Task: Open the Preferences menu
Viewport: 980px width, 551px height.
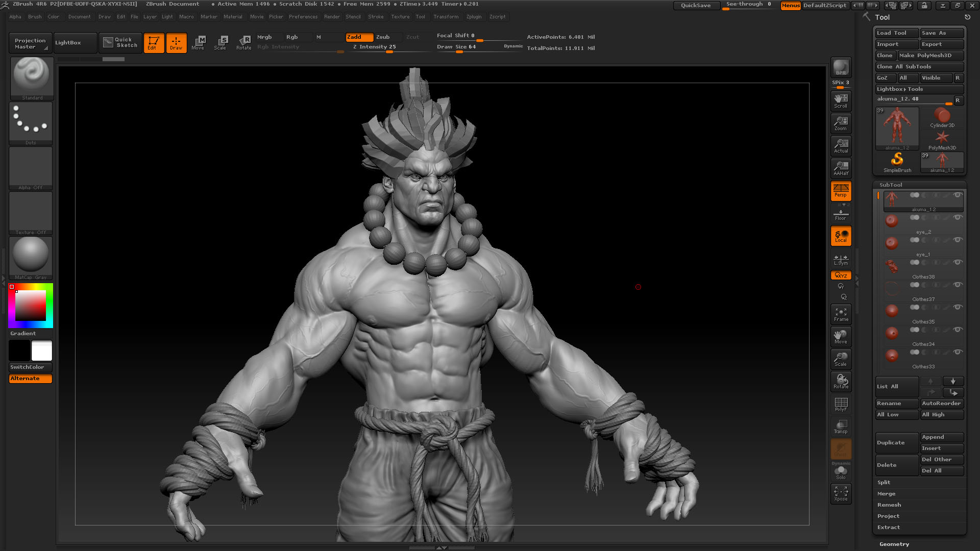Action: [x=303, y=17]
